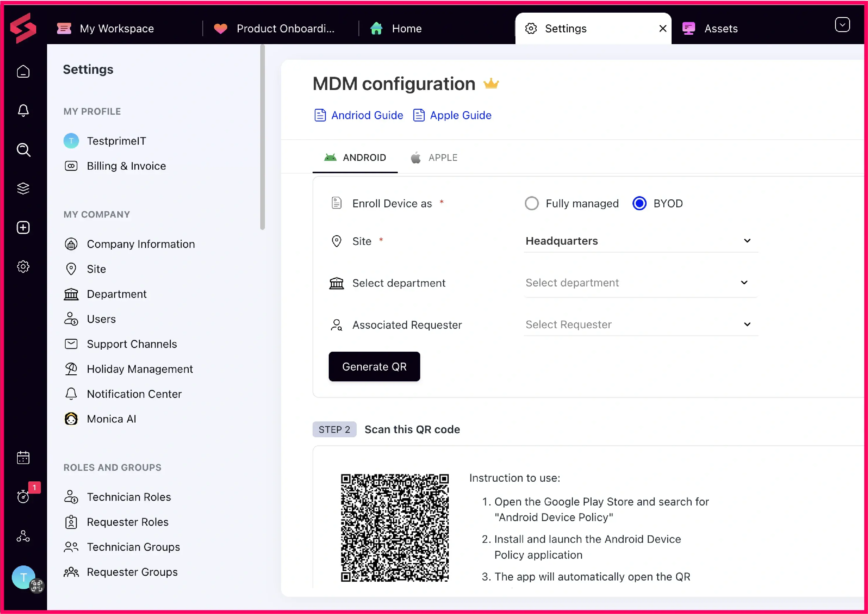
Task: Open the Users settings item
Action: (x=90, y=319)
